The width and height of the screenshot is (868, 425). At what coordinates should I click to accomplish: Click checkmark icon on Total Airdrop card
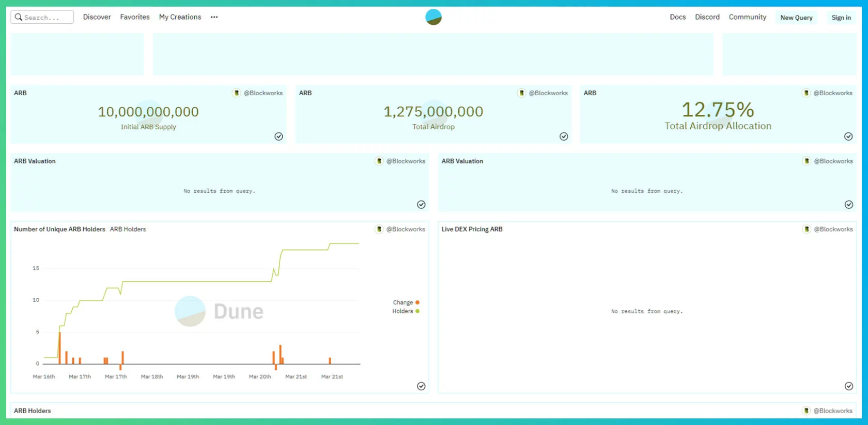pyautogui.click(x=564, y=136)
